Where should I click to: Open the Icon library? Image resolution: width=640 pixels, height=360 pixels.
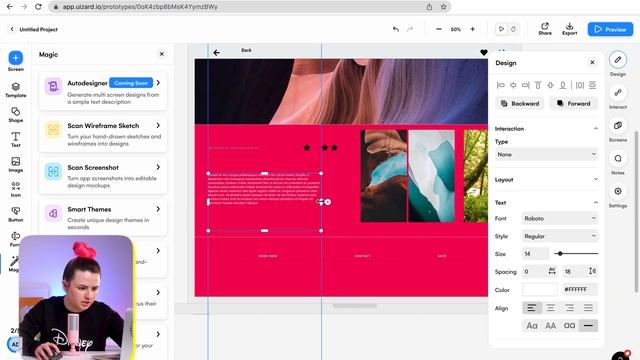pos(16,189)
